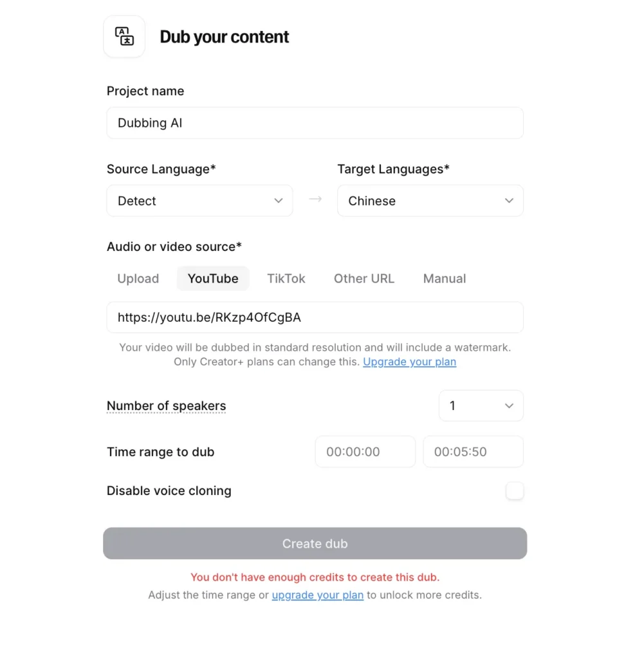Enable voice cloning by clicking the toggle
This screenshot has height=659, width=644.
515,491
